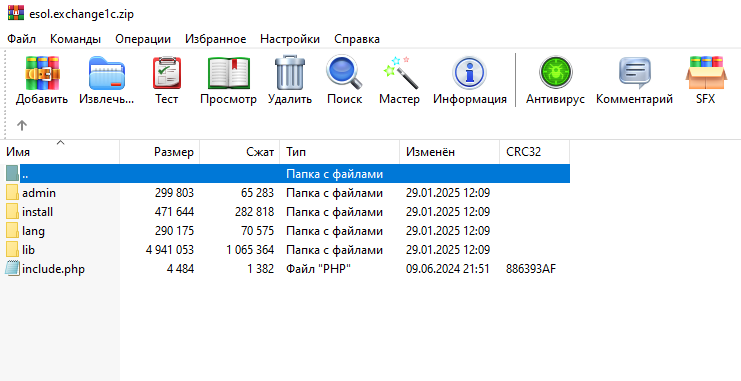
Task: Run the Тест archive check icon
Action: (167, 73)
